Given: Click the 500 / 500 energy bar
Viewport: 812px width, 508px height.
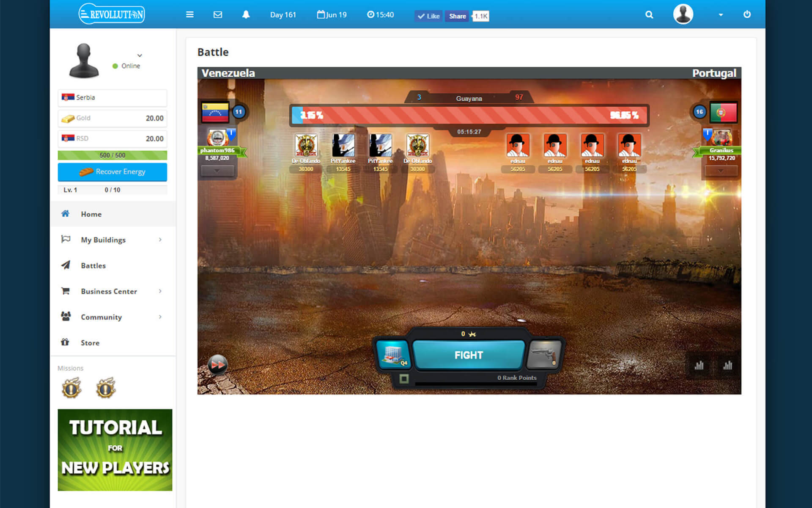Looking at the screenshot, I should [112, 155].
